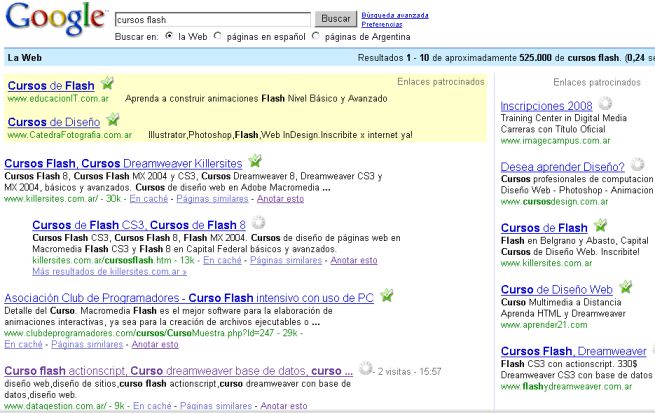Image resolution: width=655 pixels, height=414 pixels.
Task: Select 'páginas en español' radio button
Action: pos(217,36)
